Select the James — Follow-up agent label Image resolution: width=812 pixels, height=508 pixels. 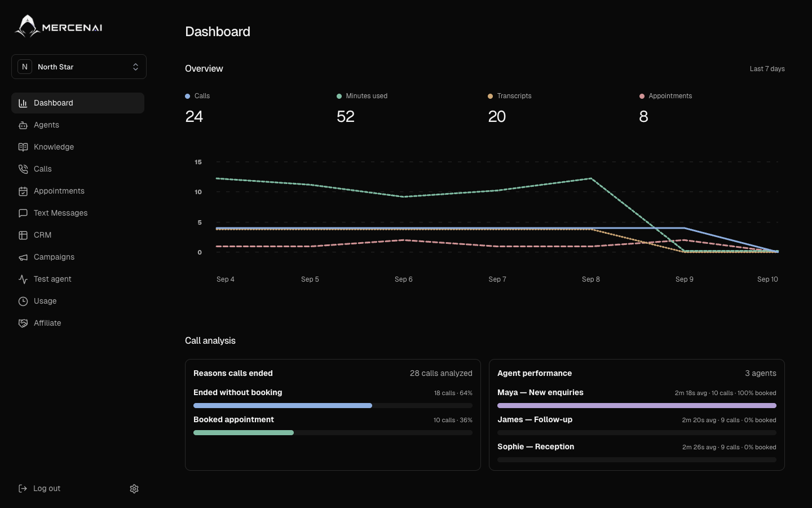click(535, 420)
